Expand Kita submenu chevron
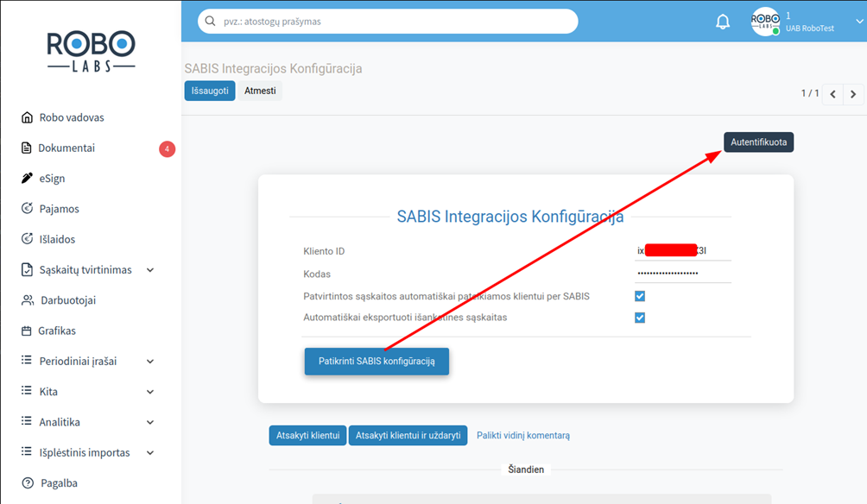867x504 pixels. (x=150, y=392)
